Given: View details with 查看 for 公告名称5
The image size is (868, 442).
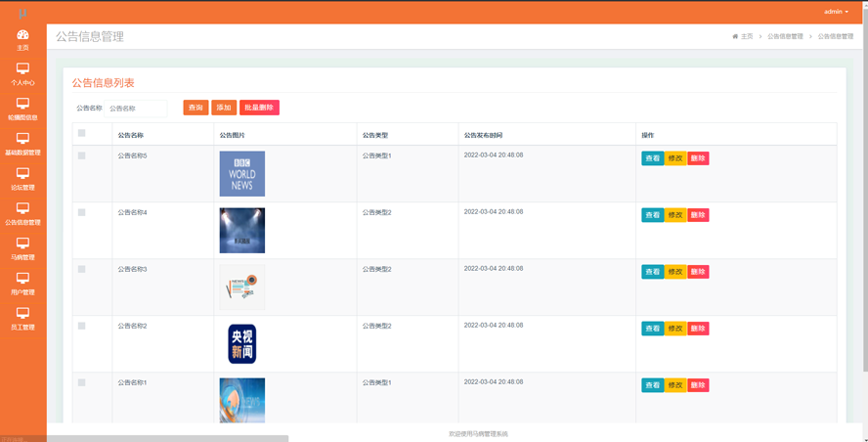Looking at the screenshot, I should click(653, 158).
